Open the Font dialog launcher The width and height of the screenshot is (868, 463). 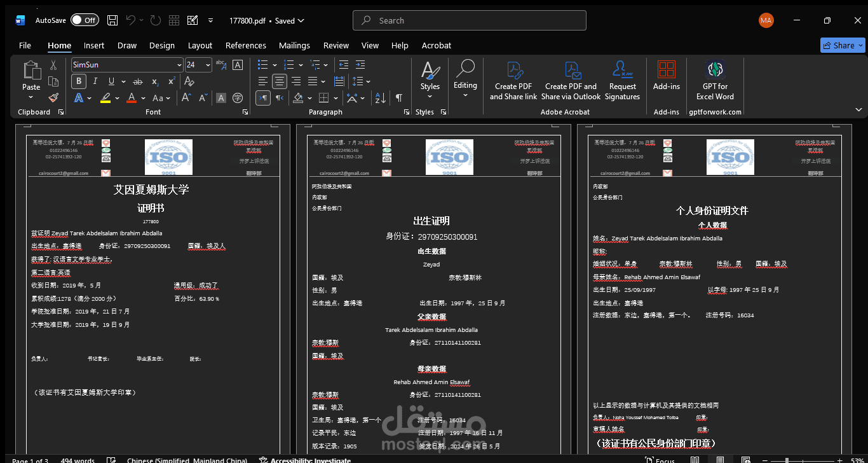coord(245,112)
